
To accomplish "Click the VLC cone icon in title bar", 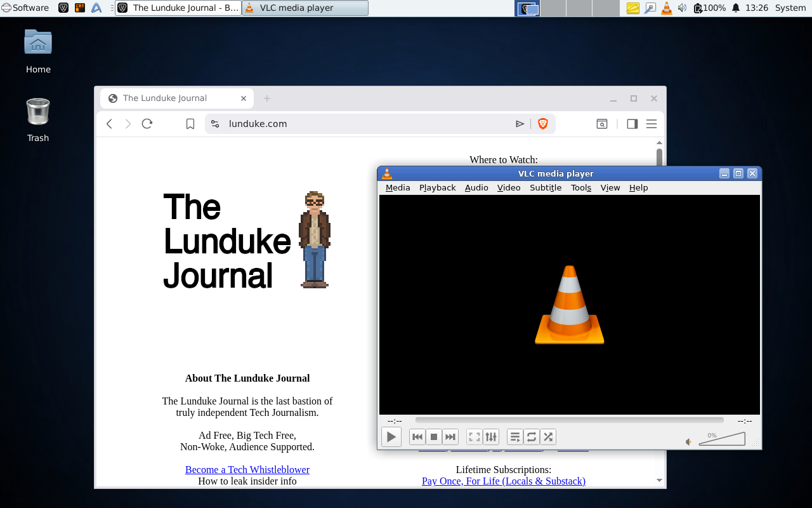I will pos(387,173).
